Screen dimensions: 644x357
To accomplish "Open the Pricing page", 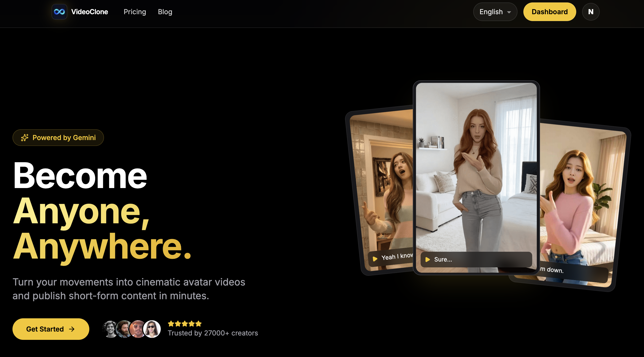I will [x=135, y=12].
